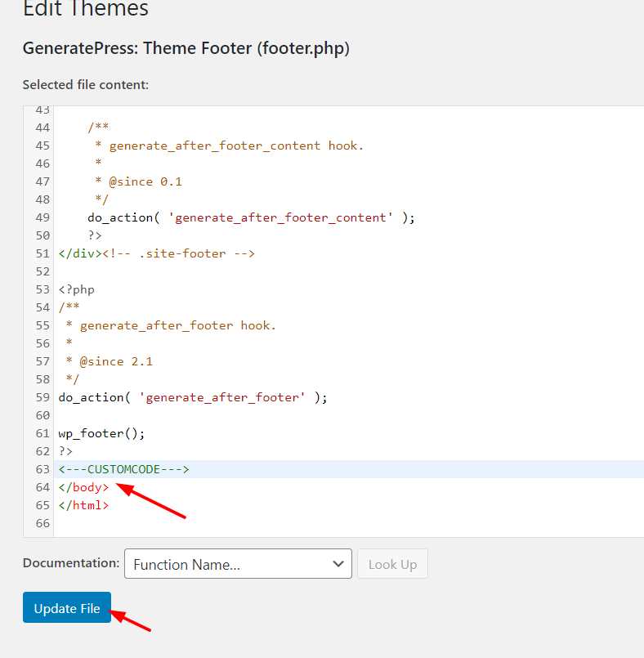
Task: Click line number 66 in gutter
Action: [x=42, y=523]
